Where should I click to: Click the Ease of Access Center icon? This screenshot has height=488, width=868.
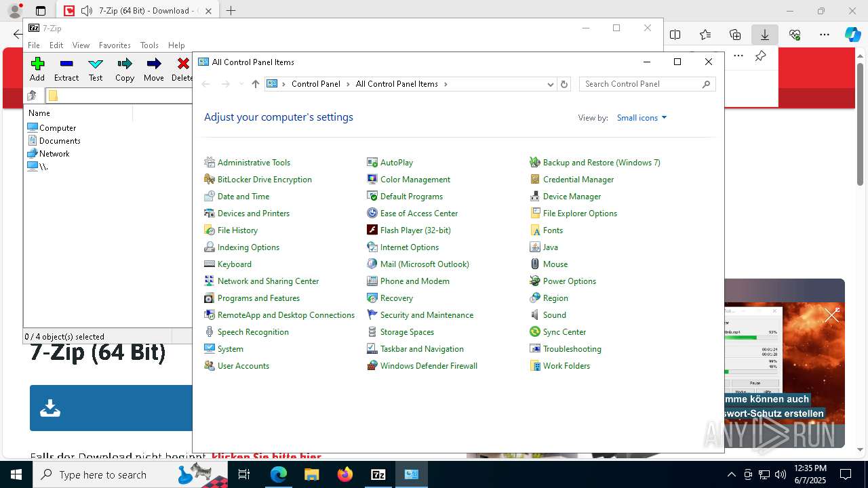point(372,213)
